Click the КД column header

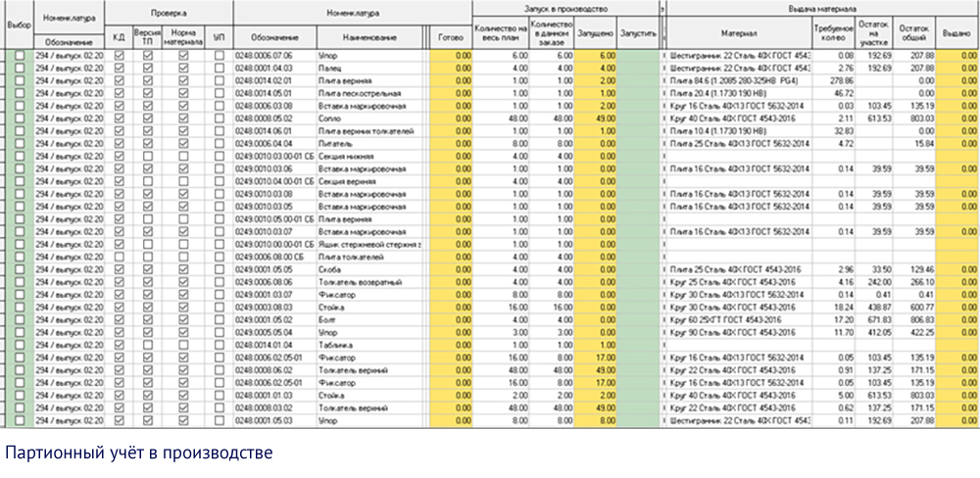120,37
